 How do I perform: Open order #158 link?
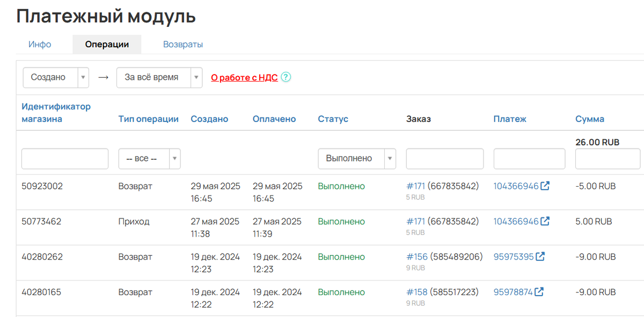coord(416,292)
